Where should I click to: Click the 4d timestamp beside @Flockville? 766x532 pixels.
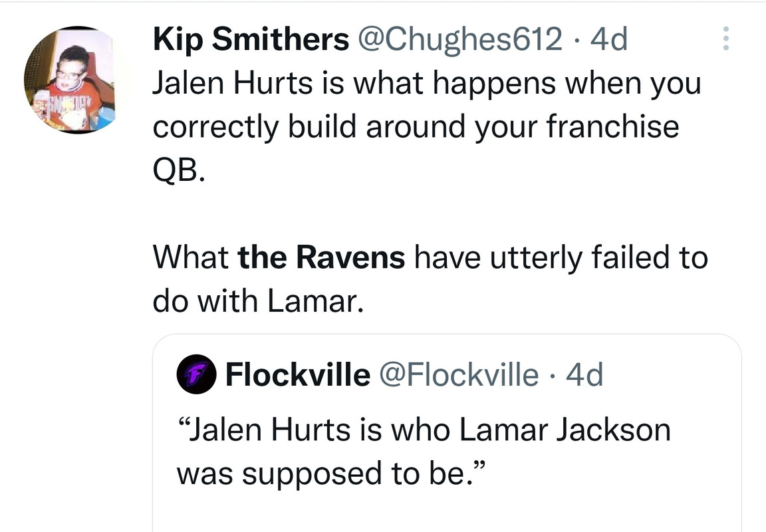coord(584,376)
